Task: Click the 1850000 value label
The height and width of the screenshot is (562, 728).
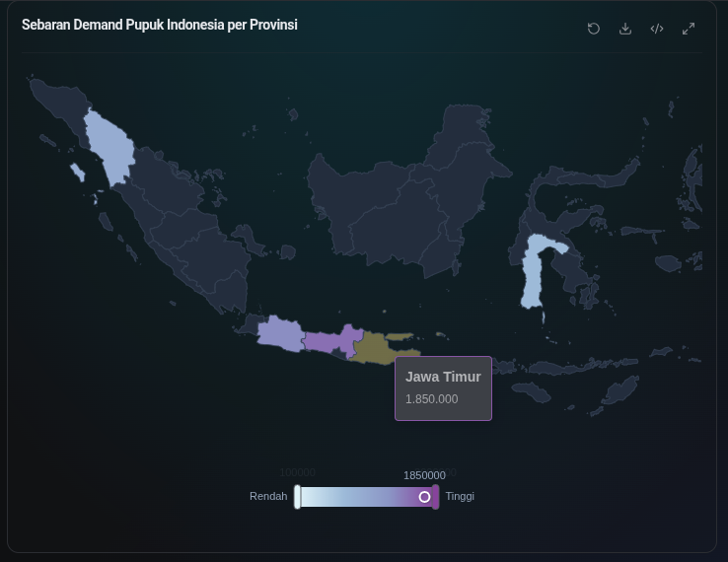Action: pyautogui.click(x=424, y=475)
